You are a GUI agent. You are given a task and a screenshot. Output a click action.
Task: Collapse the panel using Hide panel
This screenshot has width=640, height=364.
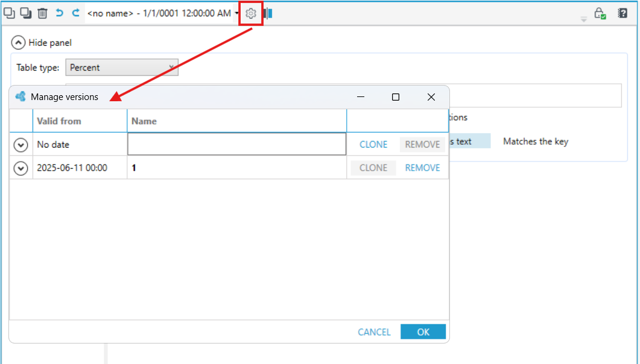41,42
